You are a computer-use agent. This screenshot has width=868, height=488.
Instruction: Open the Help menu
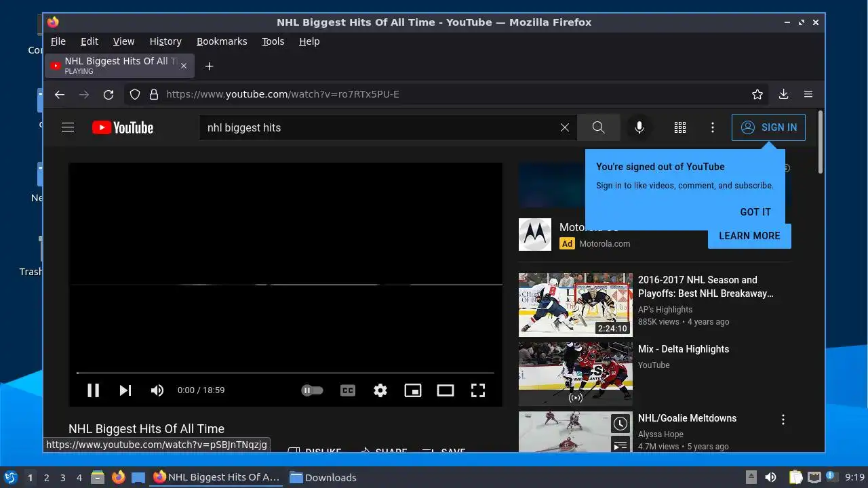tap(309, 41)
